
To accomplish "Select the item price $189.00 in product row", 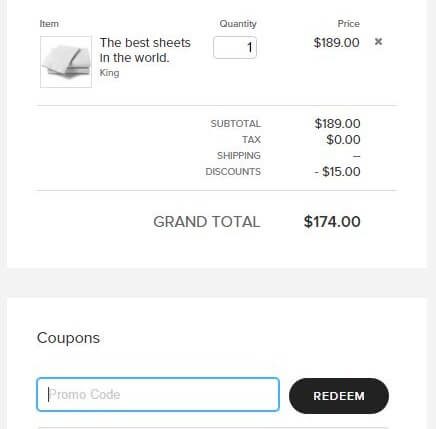I will click(x=337, y=43).
